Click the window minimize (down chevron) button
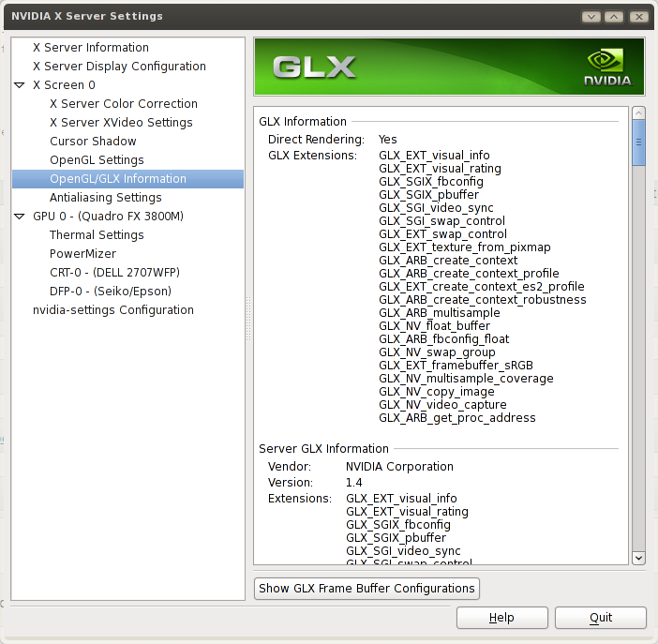This screenshot has height=644, width=658. pos(591,17)
